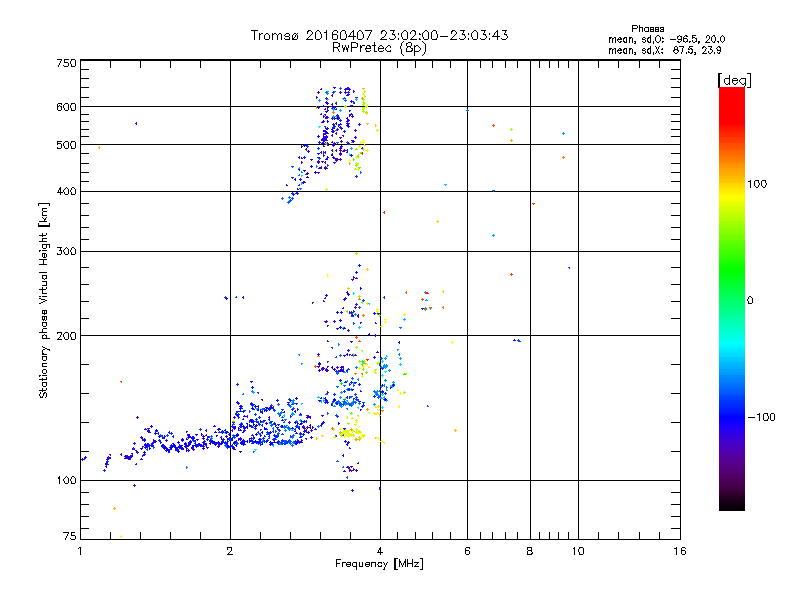Click y-axis tick label "200"
This screenshot has width=800, height=600.
[x=66, y=336]
